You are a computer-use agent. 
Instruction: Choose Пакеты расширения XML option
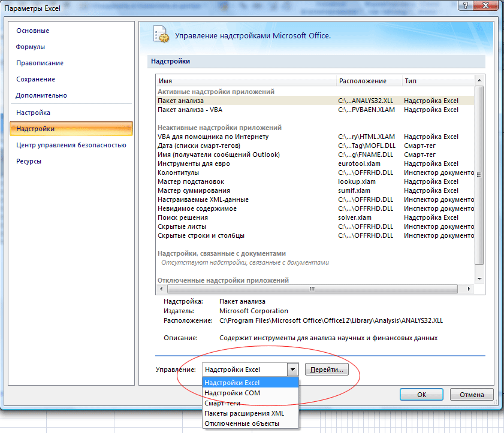click(x=251, y=413)
